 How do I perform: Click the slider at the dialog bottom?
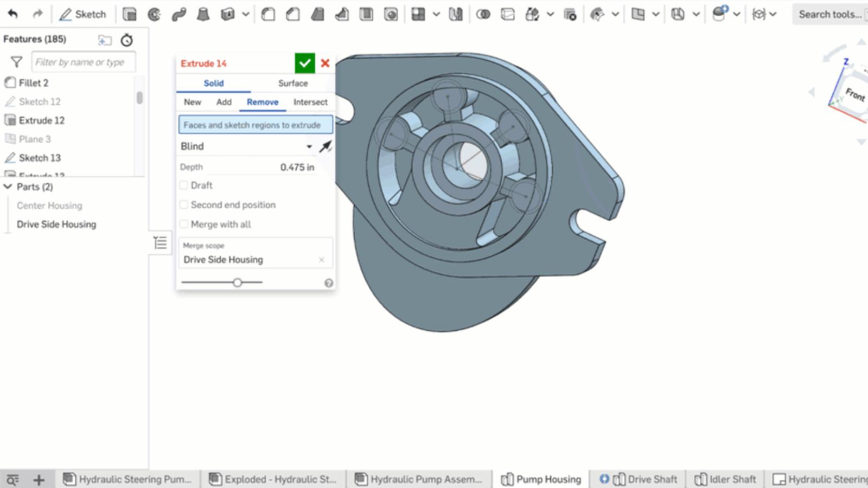click(x=237, y=282)
